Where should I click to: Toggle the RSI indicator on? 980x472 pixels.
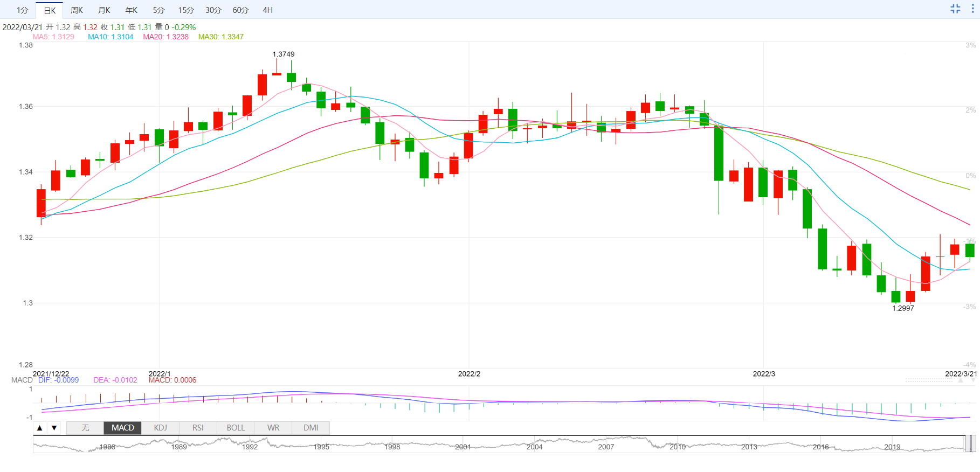point(198,428)
